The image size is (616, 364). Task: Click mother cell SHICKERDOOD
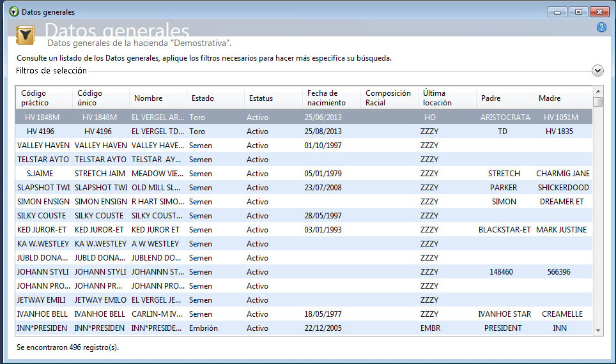[564, 188]
